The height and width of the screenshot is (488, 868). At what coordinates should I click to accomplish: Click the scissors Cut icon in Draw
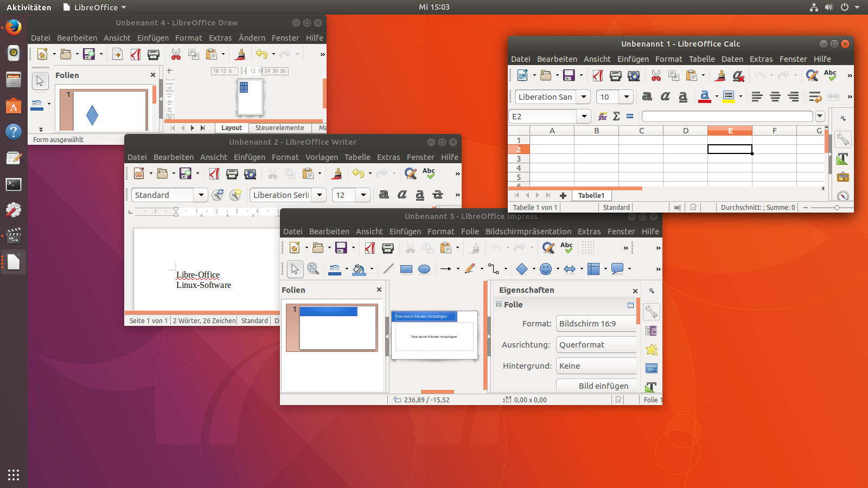pos(176,54)
